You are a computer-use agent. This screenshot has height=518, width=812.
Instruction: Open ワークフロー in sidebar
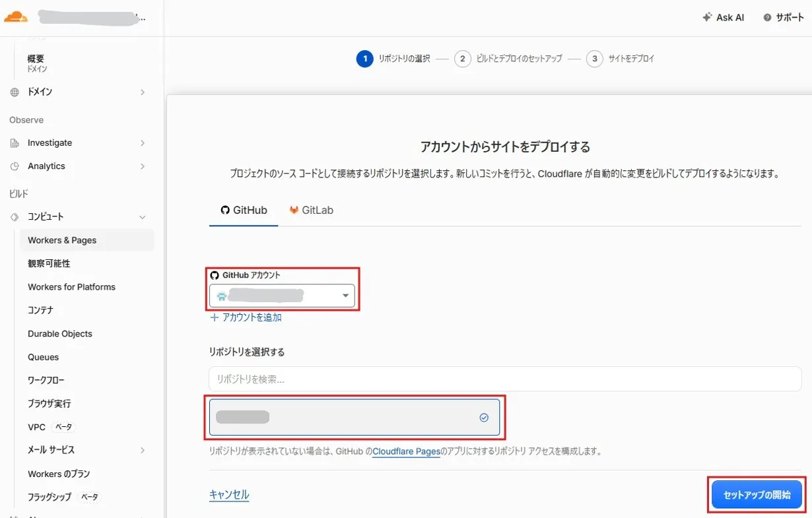tap(46, 380)
